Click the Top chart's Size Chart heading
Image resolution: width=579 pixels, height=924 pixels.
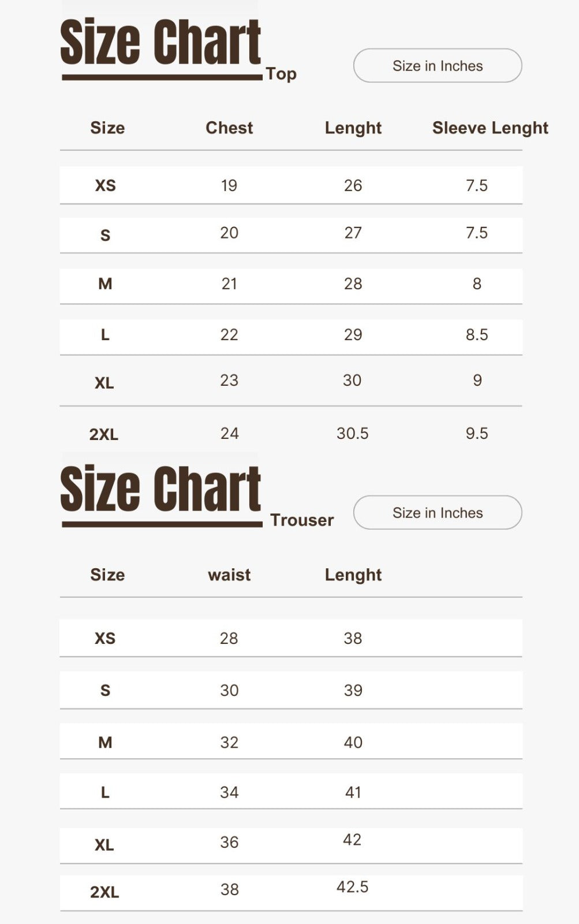tap(160, 43)
